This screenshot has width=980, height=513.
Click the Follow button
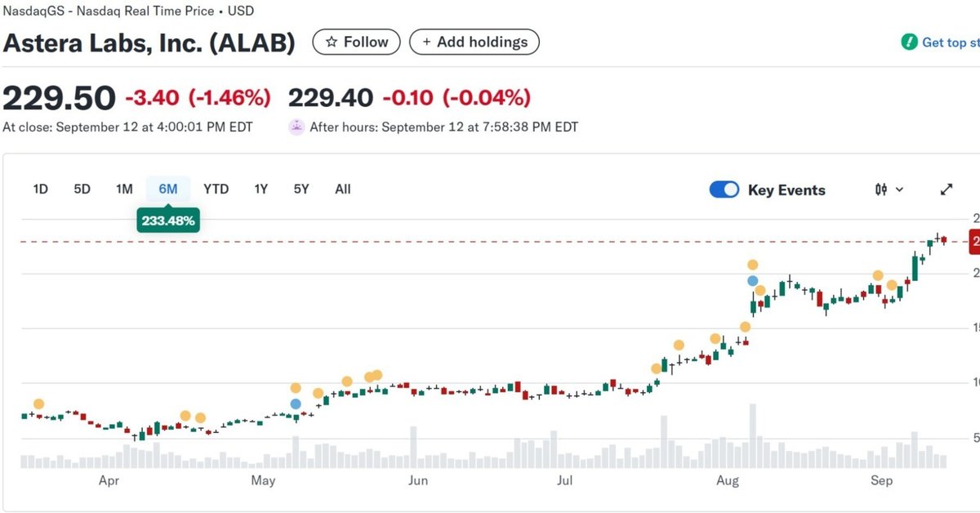tap(356, 42)
